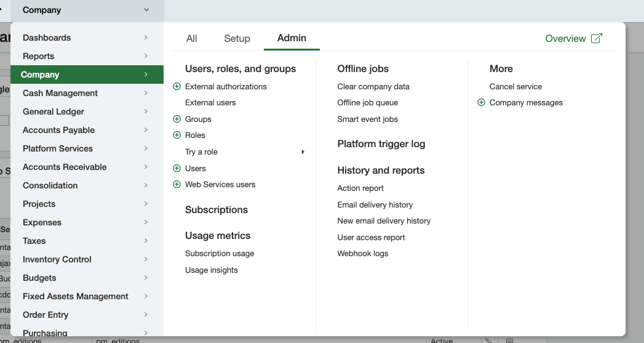644x343 pixels.
Task: Open the Consolidation menu item
Action: 87,185
